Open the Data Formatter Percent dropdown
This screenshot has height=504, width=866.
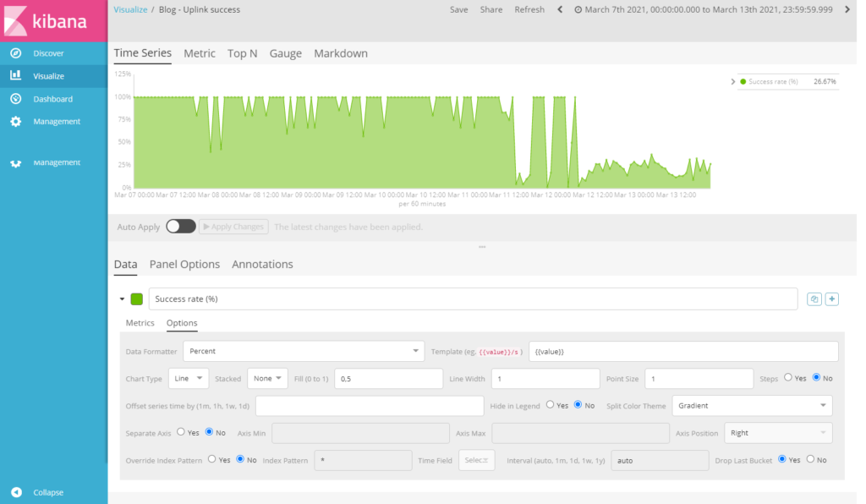point(304,351)
